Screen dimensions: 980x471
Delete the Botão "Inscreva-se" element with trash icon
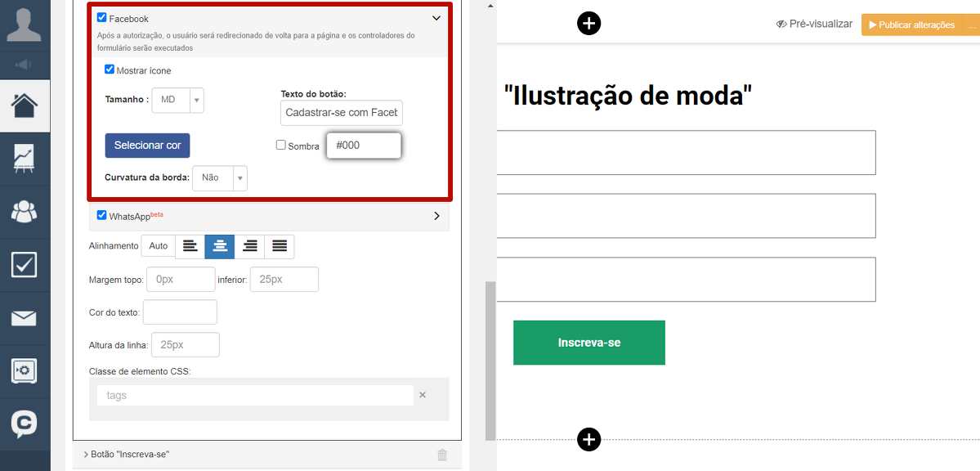point(442,455)
